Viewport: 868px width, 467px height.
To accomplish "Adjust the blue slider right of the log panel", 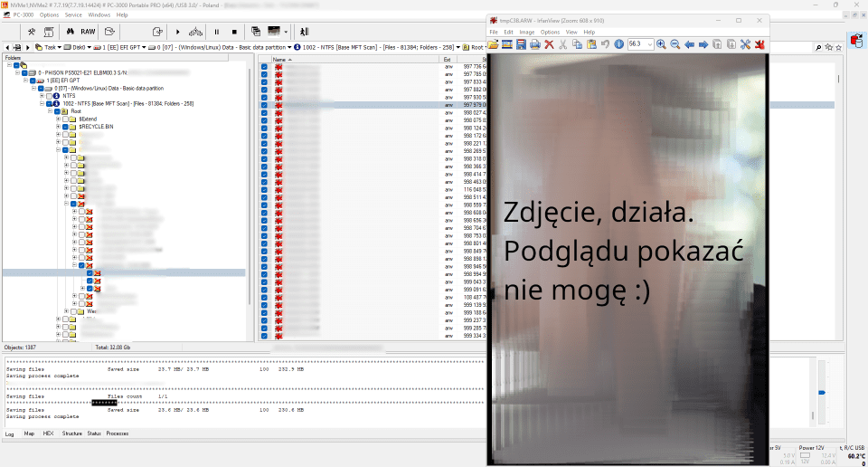I will tap(822, 392).
